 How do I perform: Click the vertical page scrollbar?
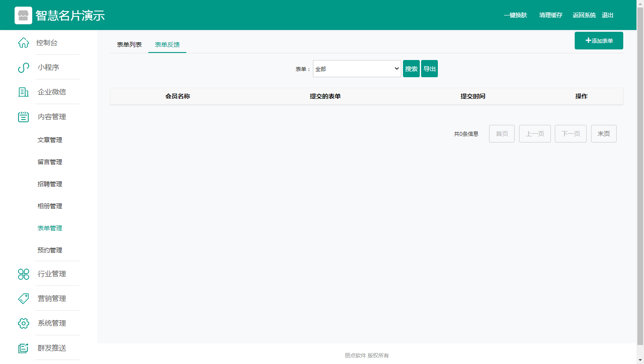pyautogui.click(x=640, y=176)
